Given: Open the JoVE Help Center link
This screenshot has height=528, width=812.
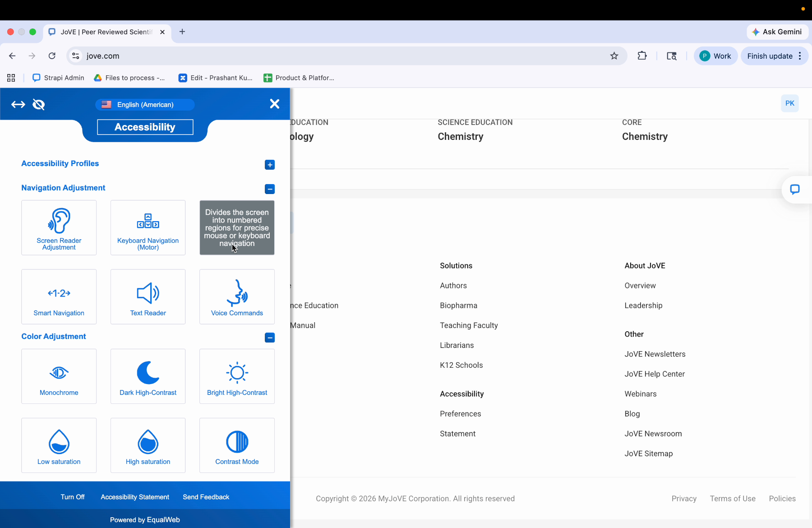Looking at the screenshot, I should (655, 374).
